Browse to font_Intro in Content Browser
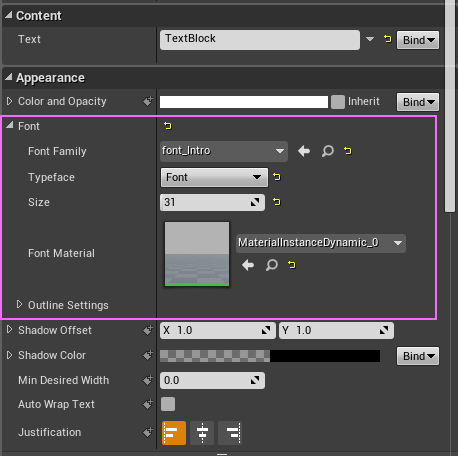The image size is (458, 456). (328, 151)
